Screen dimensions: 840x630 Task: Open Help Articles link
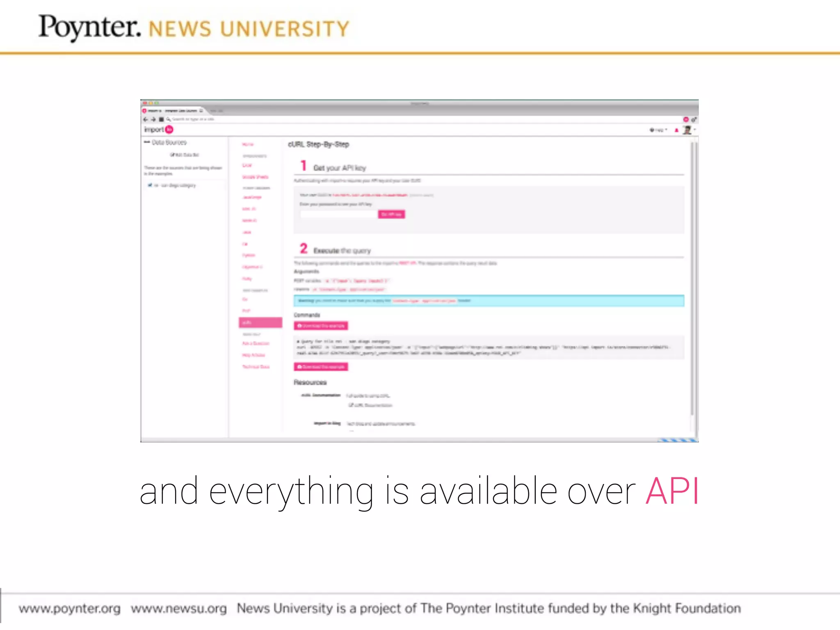(253, 355)
